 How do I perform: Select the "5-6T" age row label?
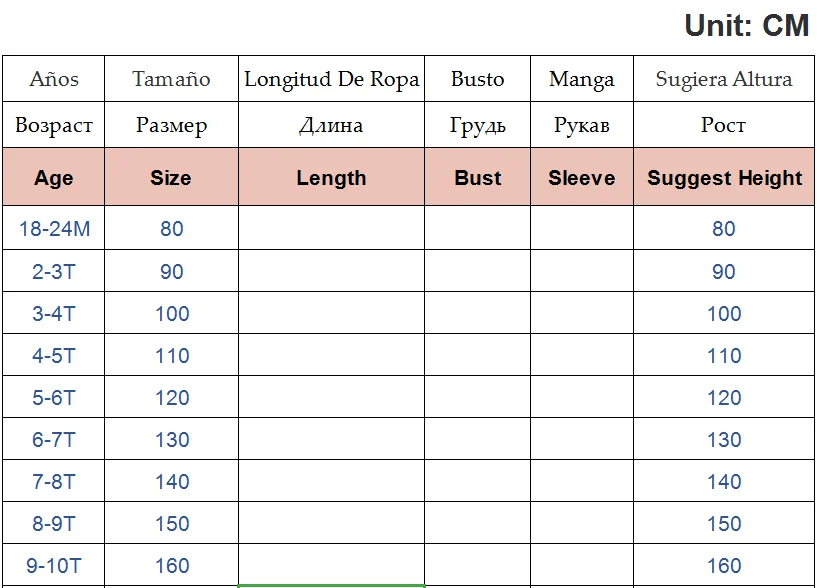click(54, 397)
